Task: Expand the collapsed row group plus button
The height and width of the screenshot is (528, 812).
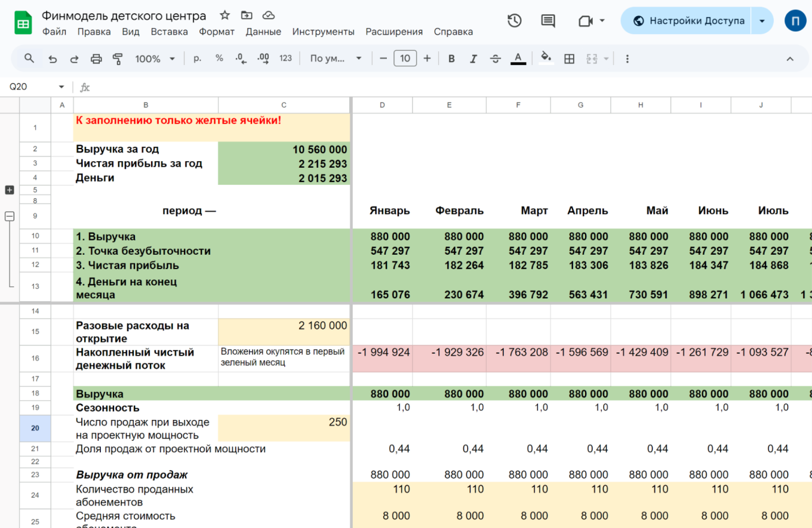Action: click(x=10, y=190)
